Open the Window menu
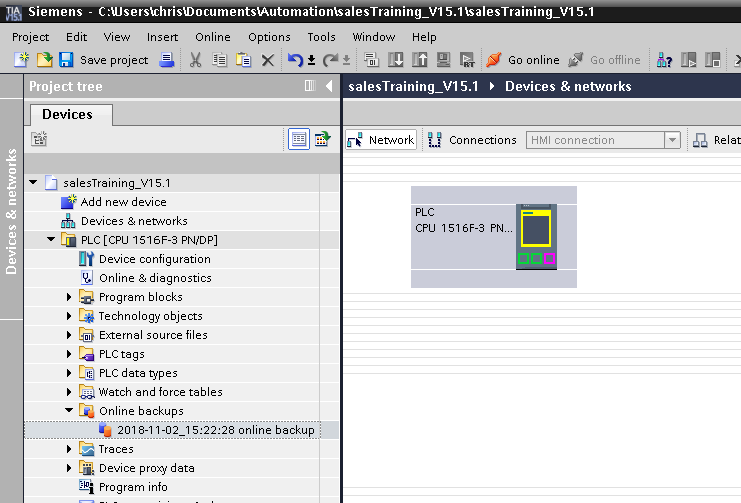The width and height of the screenshot is (741, 503). coord(373,37)
